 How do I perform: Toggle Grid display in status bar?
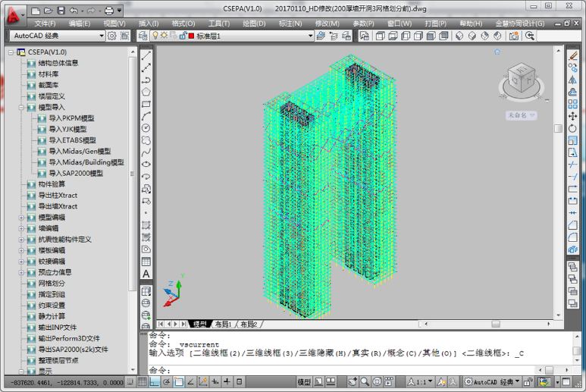(142, 381)
